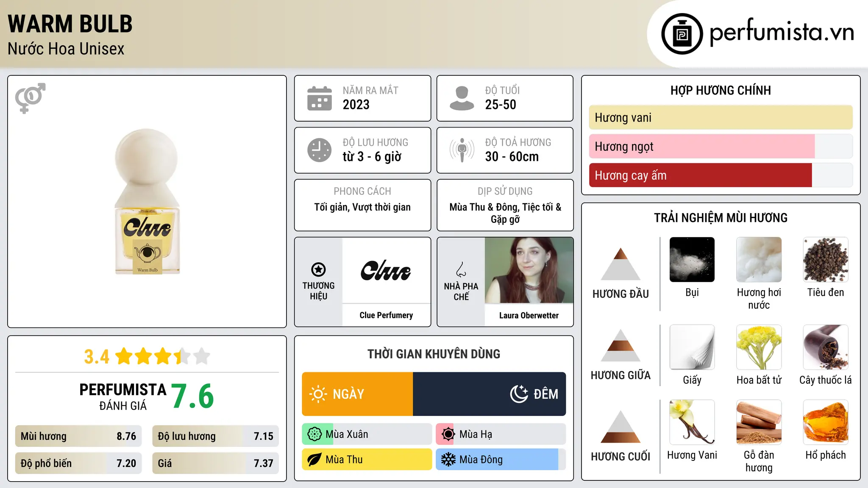Screen dimensions: 868x488
Task: Click the projection value 30 - 60cm
Action: [x=512, y=157]
